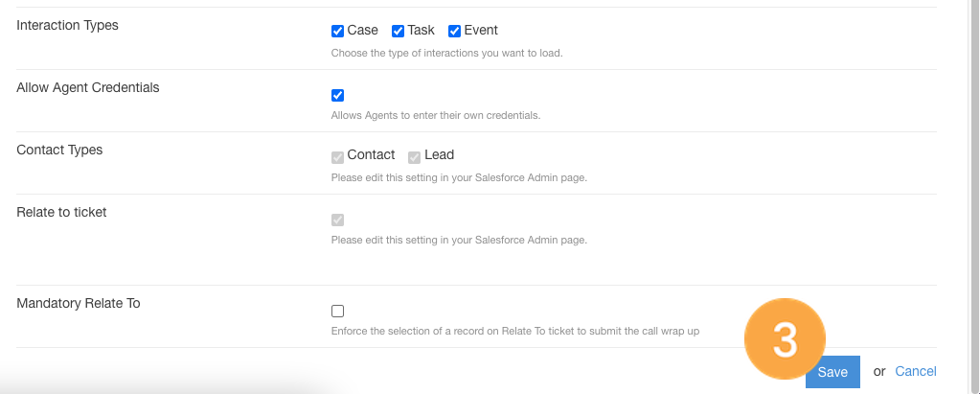Click the grayed-out Lead checkbox

pyautogui.click(x=415, y=157)
